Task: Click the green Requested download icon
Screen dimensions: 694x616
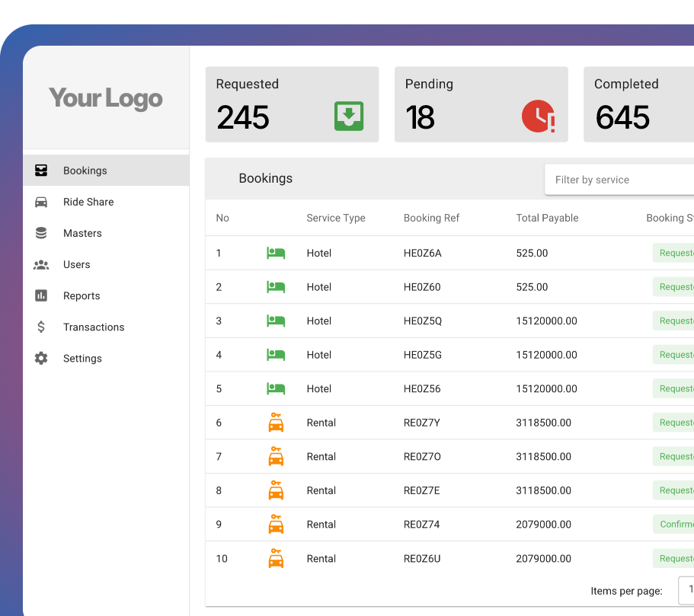Action: (x=349, y=116)
